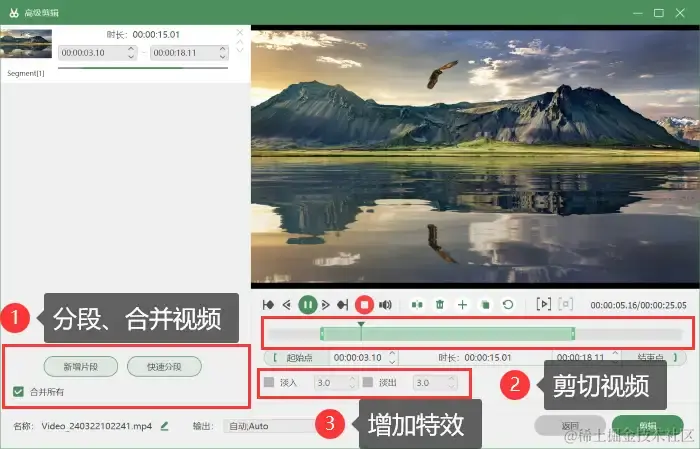Decrease the 淡出 duration value
700x449 pixels.
[451, 386]
